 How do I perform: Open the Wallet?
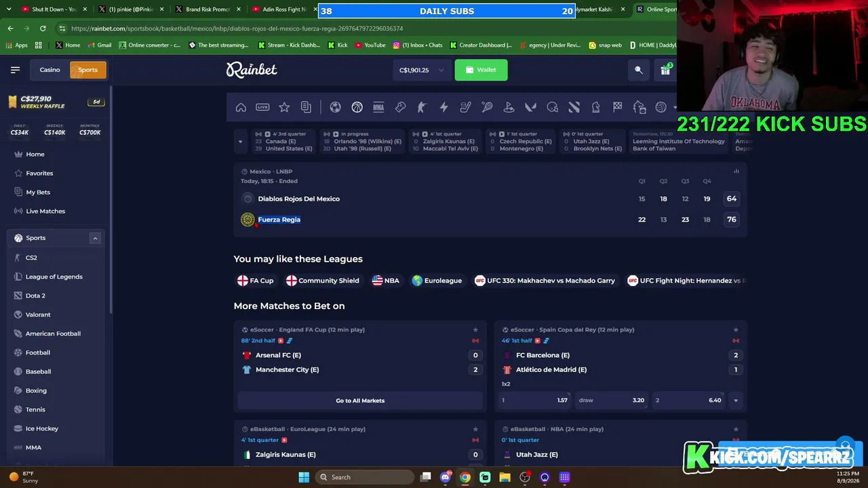click(481, 70)
